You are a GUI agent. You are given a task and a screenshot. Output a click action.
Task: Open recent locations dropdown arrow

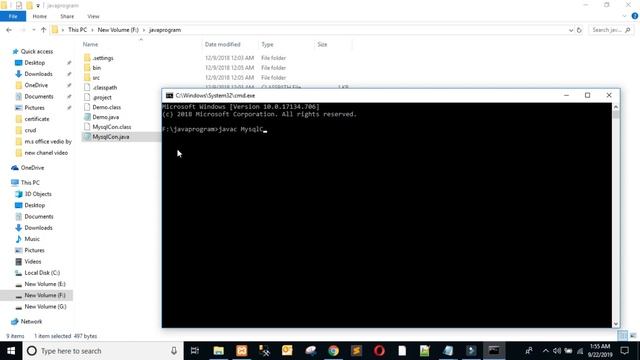[x=33, y=30]
